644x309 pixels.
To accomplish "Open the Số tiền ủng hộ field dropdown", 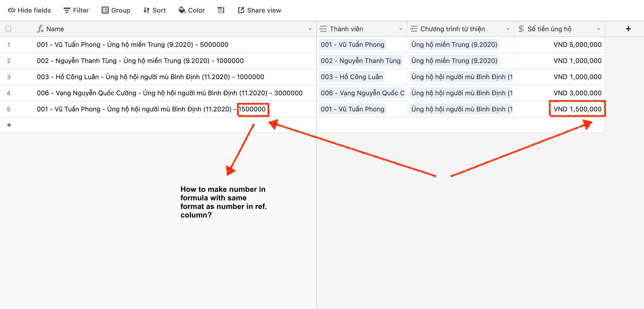I will click(599, 29).
